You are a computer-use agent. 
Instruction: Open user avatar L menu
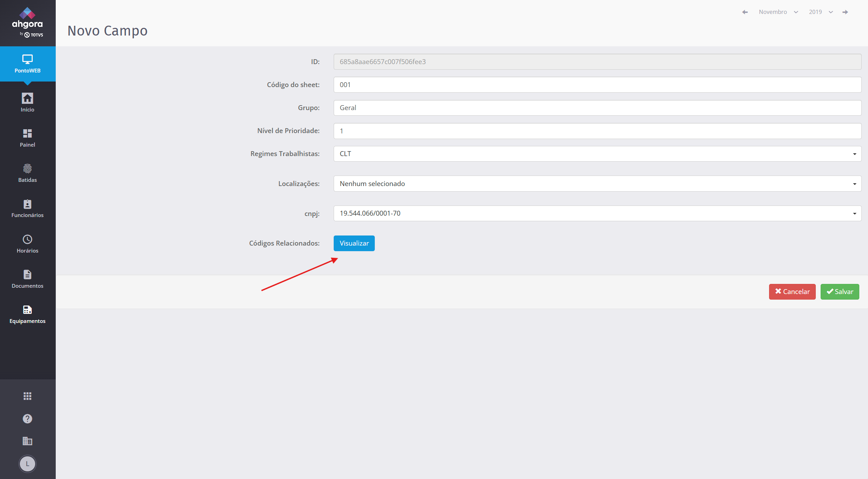tap(28, 464)
